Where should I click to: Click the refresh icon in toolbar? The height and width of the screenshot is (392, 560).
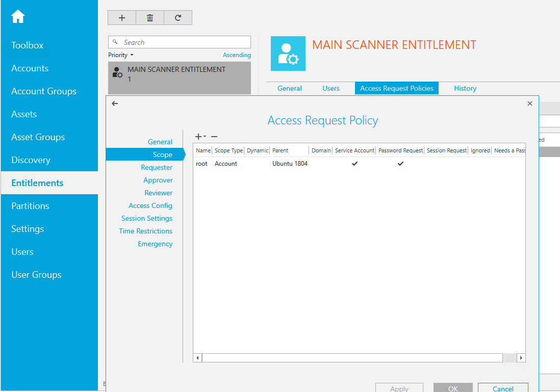[x=178, y=18]
